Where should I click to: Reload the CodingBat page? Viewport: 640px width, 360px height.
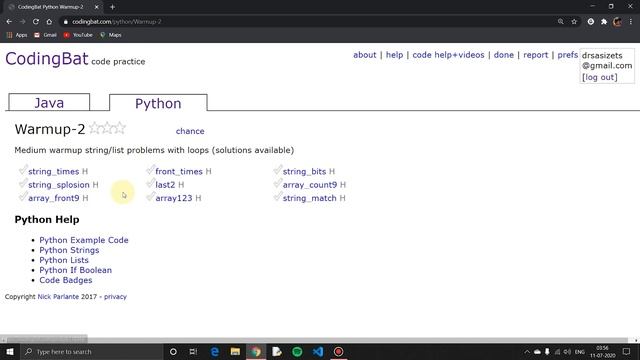tap(36, 22)
